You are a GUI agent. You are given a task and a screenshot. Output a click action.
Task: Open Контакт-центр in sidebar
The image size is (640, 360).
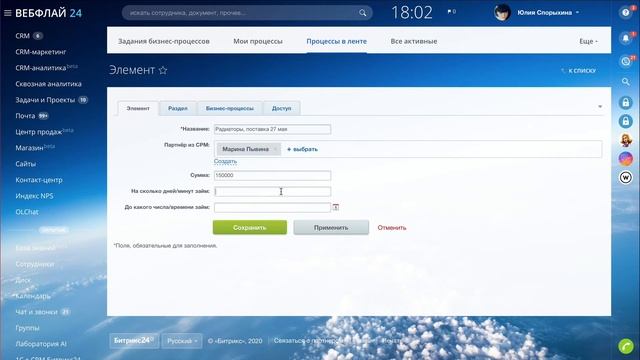[39, 180]
